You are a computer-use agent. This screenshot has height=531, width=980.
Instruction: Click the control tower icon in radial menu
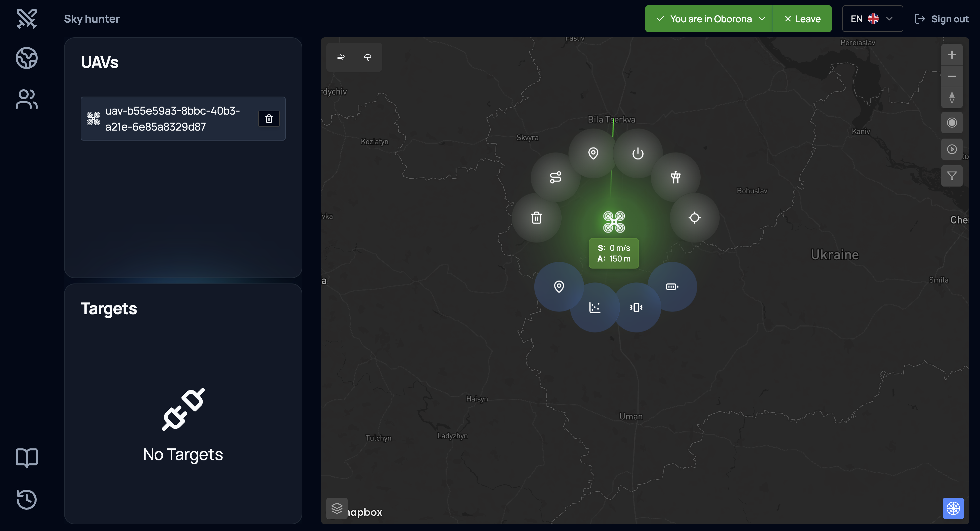coord(675,177)
